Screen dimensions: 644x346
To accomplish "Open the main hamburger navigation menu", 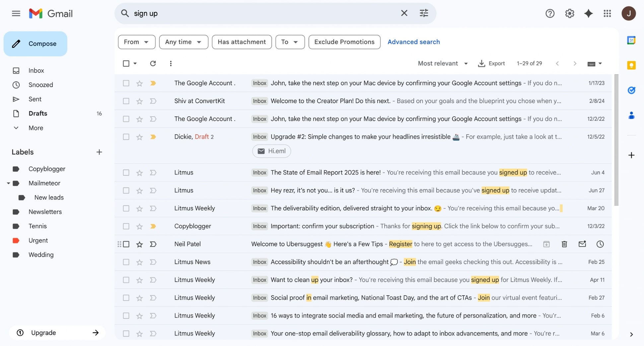I will [x=16, y=13].
